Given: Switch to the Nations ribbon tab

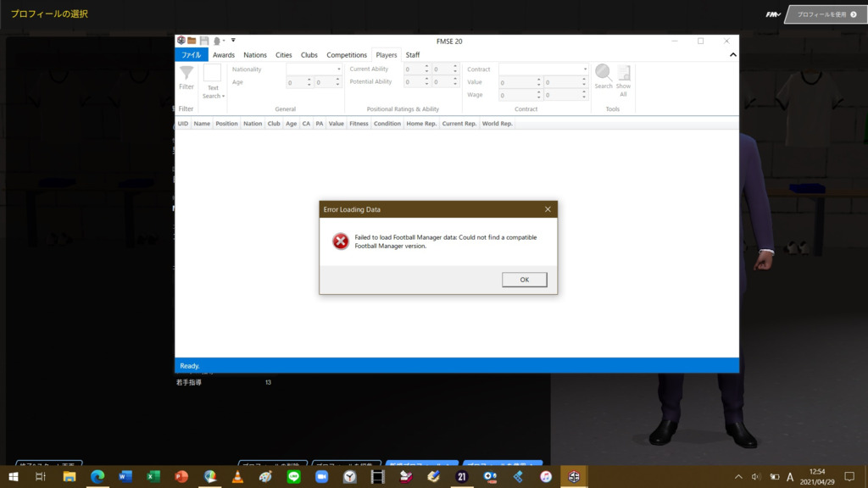Looking at the screenshot, I should [x=255, y=55].
